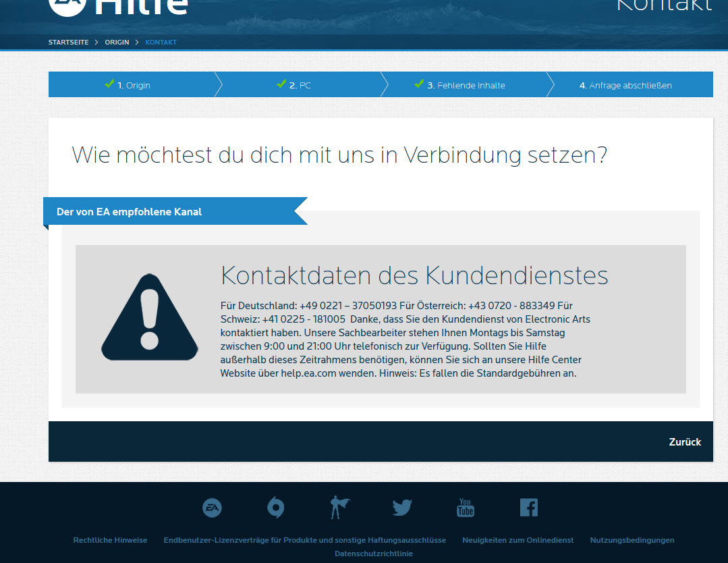Open the Twitter bird icon
This screenshot has width=728, height=563.
402,507
